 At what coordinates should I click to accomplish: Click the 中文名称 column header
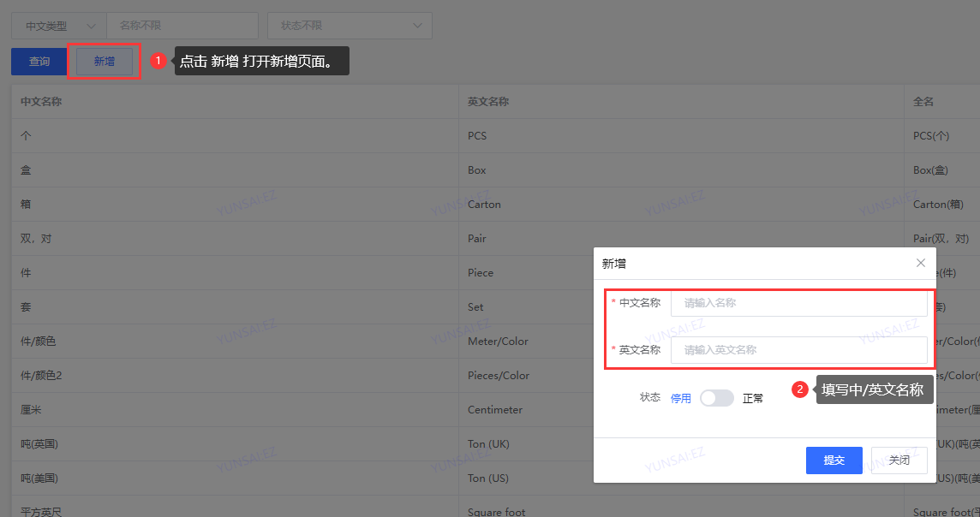pyautogui.click(x=41, y=102)
